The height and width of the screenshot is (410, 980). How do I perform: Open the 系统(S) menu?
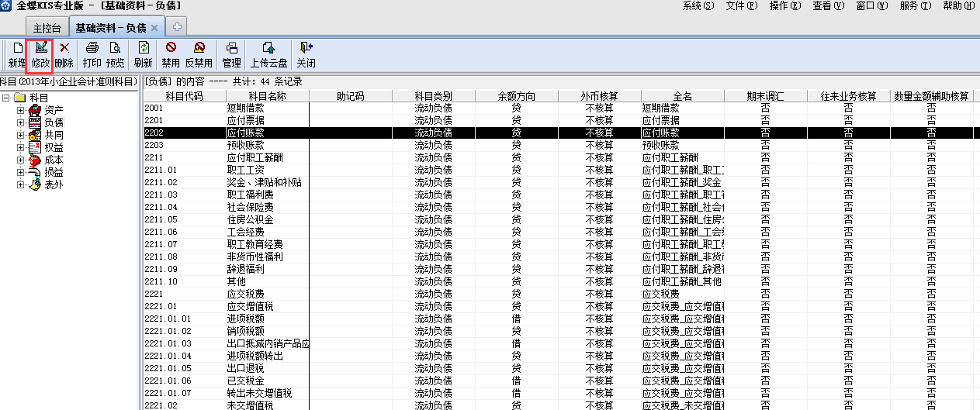(x=698, y=6)
